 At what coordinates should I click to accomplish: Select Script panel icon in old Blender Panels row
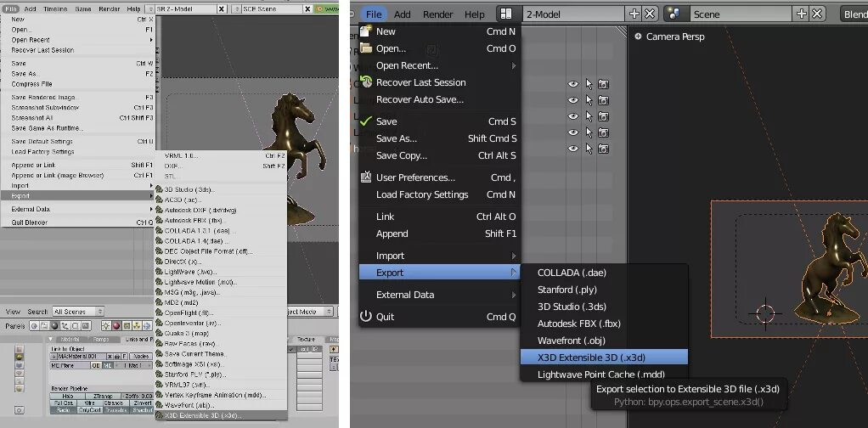(44, 326)
